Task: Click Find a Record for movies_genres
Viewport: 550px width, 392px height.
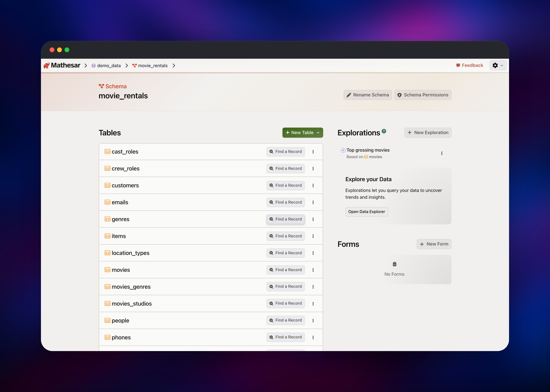Action: (x=285, y=287)
